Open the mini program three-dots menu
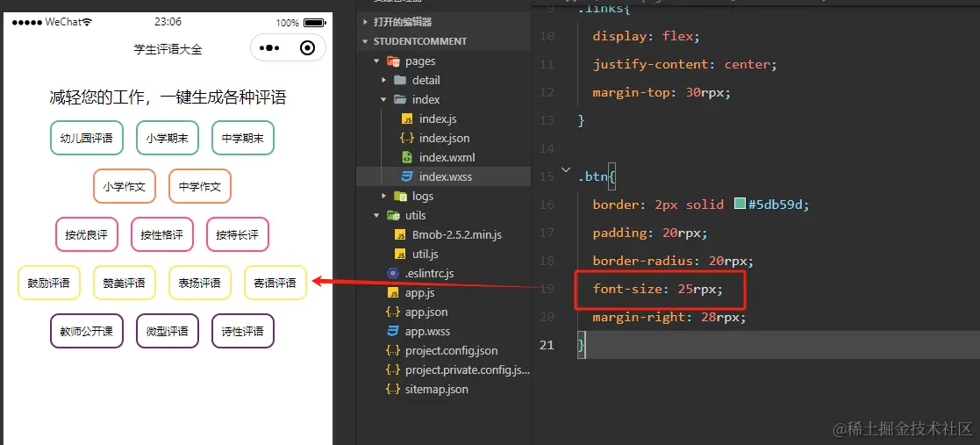 click(x=268, y=48)
